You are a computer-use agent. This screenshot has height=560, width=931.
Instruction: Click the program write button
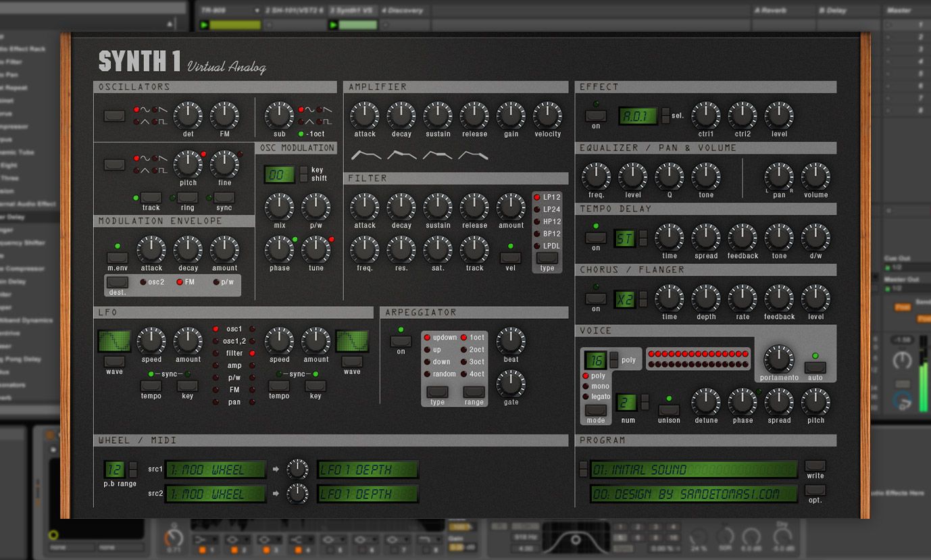815,465
